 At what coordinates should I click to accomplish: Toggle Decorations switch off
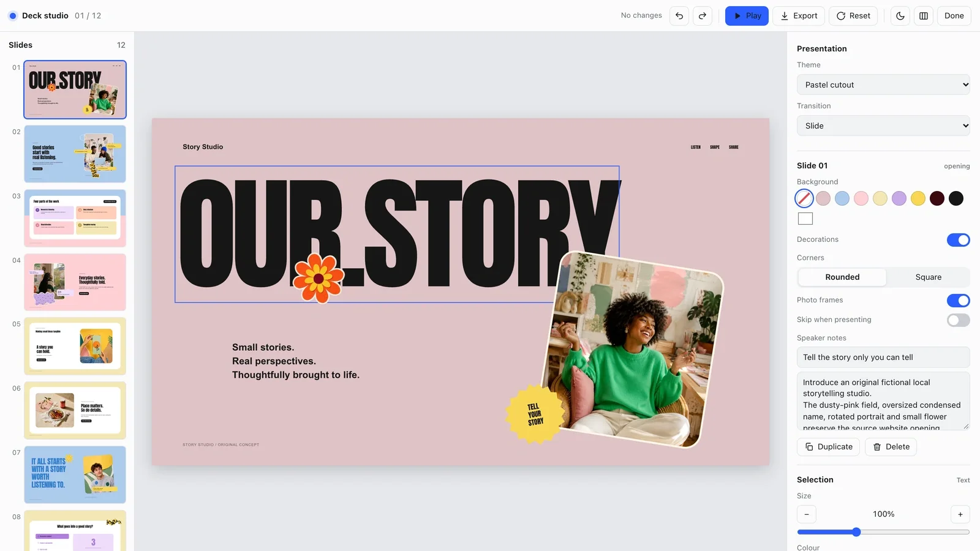[x=959, y=240]
